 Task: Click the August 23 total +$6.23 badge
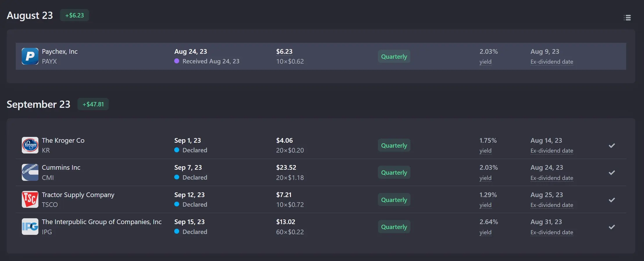point(74,15)
